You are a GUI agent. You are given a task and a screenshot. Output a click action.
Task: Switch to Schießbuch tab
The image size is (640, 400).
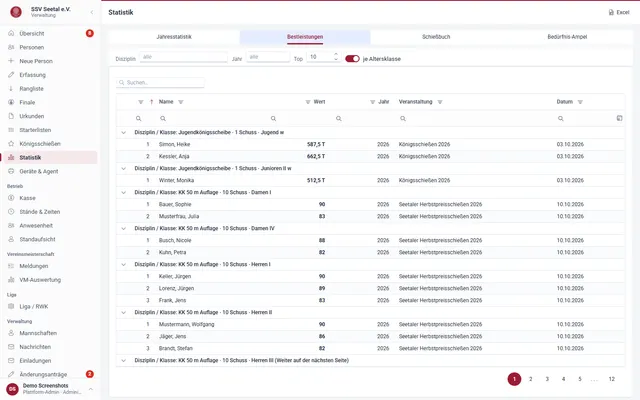tap(436, 37)
